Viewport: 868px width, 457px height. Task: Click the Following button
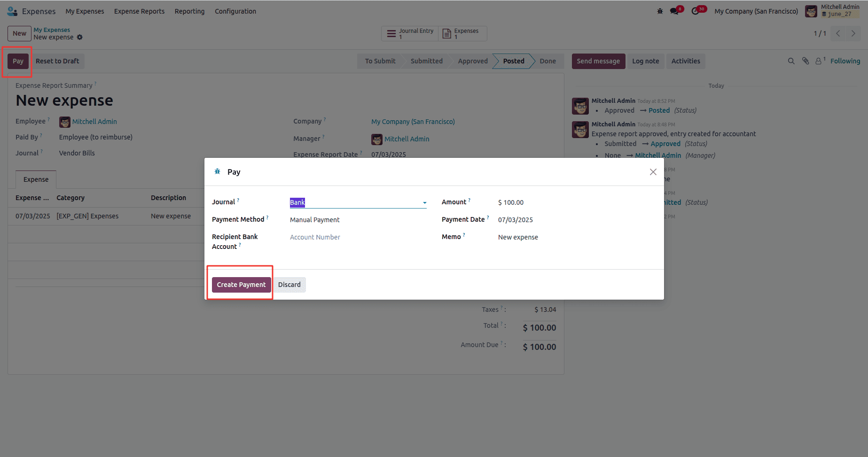point(845,61)
